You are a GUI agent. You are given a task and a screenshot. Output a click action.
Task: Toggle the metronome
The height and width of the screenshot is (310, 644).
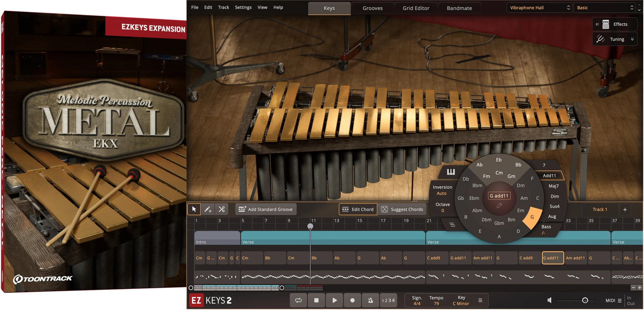(x=371, y=300)
